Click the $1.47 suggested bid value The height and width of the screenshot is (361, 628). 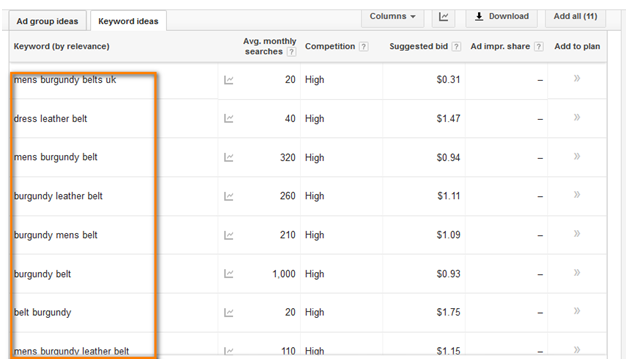pyautogui.click(x=448, y=119)
